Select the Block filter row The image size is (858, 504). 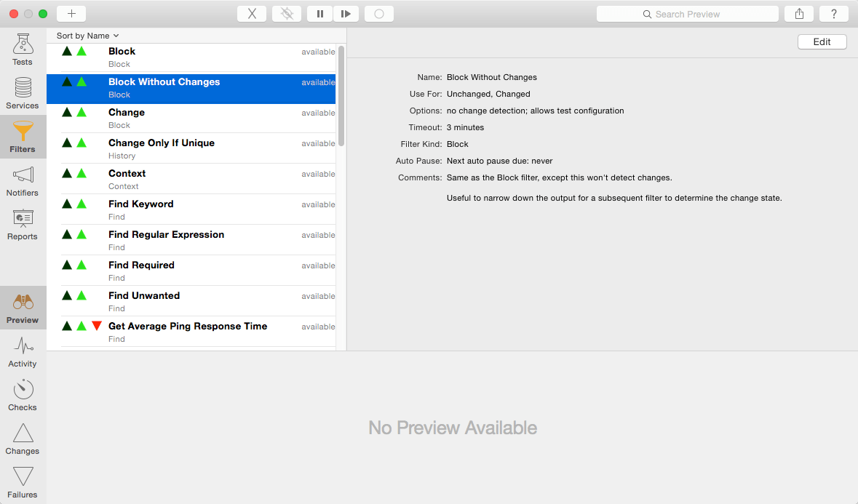(x=191, y=57)
